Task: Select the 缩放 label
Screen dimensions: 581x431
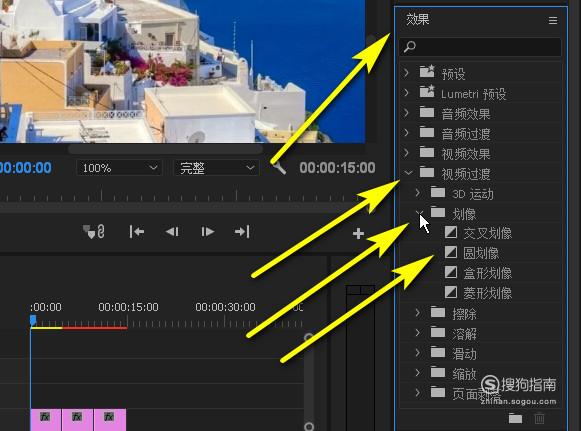Action: 464,374
